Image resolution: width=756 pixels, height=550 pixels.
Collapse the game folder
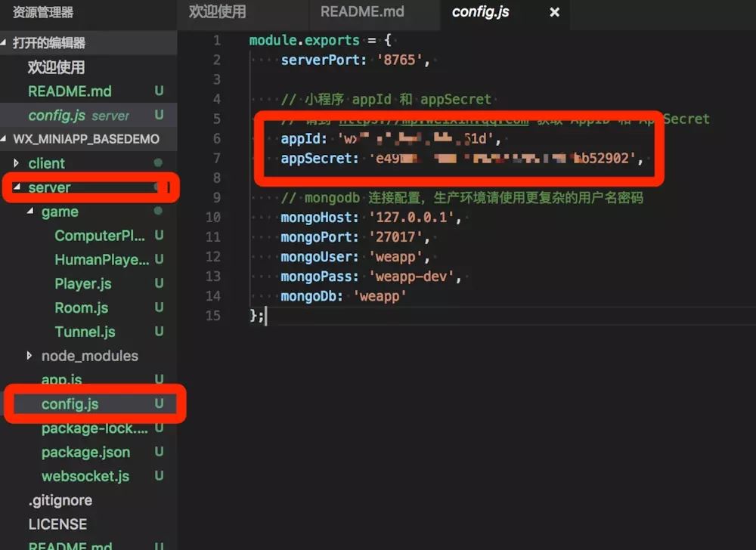click(x=59, y=212)
